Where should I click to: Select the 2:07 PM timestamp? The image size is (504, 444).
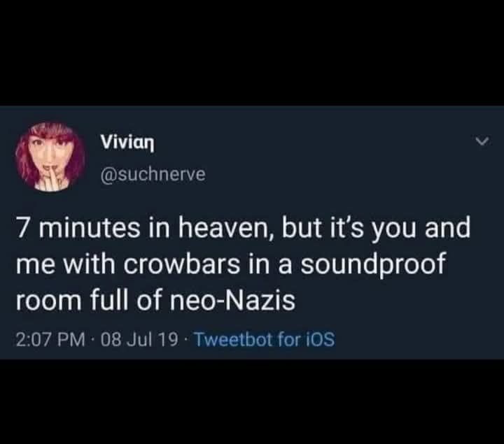51,340
